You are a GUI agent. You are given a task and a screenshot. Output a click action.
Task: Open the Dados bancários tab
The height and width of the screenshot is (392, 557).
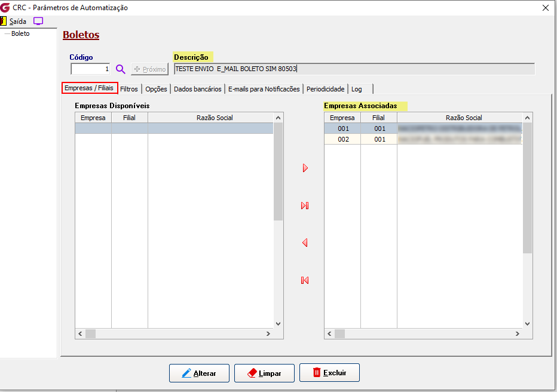tap(197, 89)
